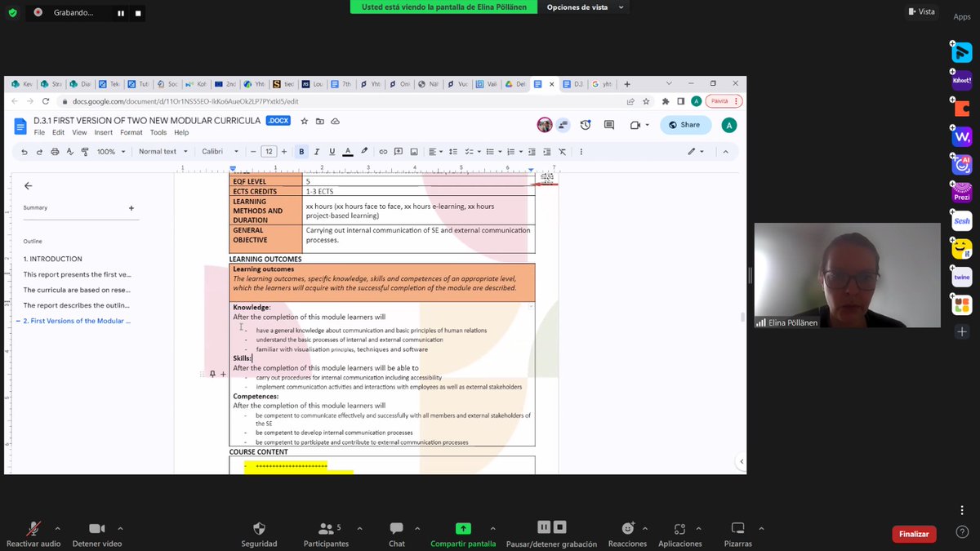This screenshot has width=980, height=551.
Task: Click Pausar/detener grabación button
Action: (x=552, y=534)
